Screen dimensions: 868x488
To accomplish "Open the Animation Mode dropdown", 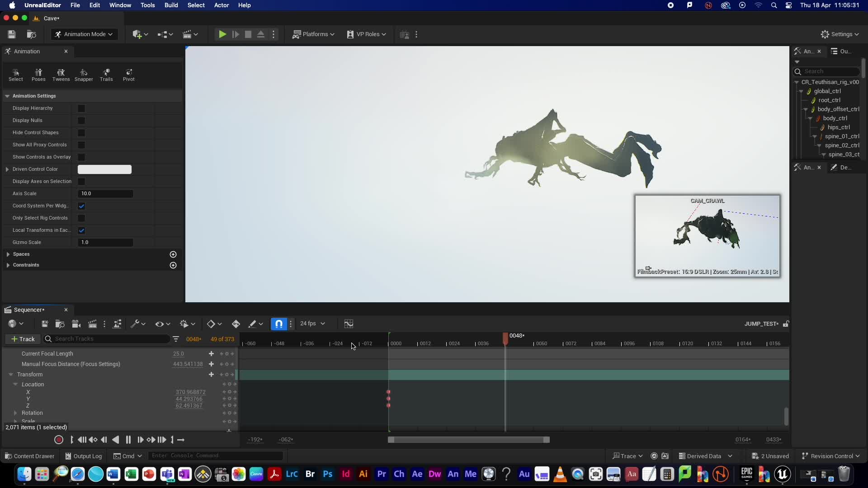I will [x=84, y=34].
